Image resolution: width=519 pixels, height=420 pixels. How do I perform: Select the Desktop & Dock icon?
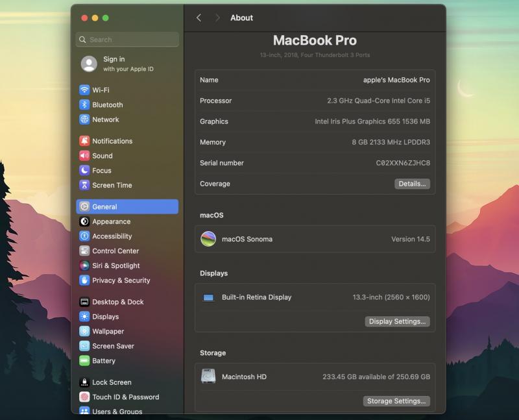click(x=84, y=302)
